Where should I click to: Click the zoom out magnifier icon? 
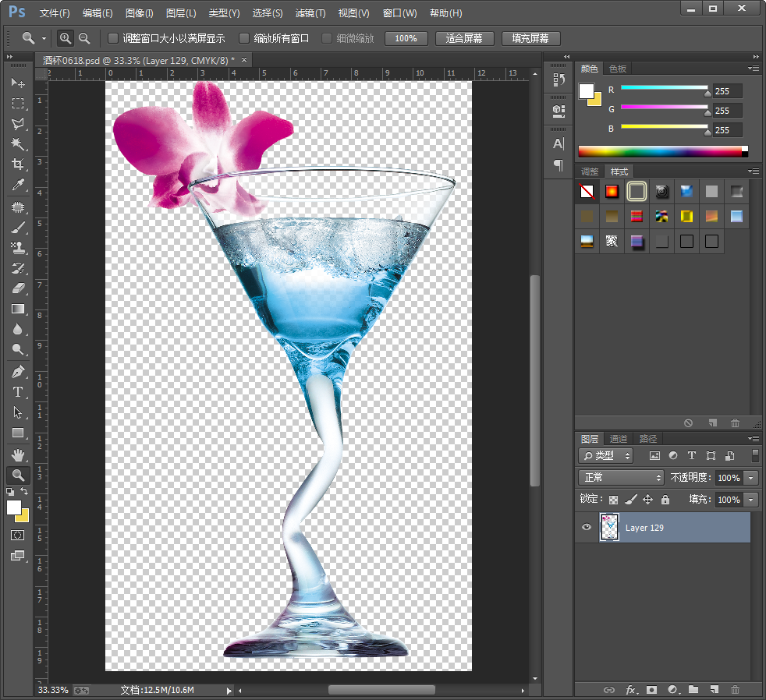coord(84,38)
